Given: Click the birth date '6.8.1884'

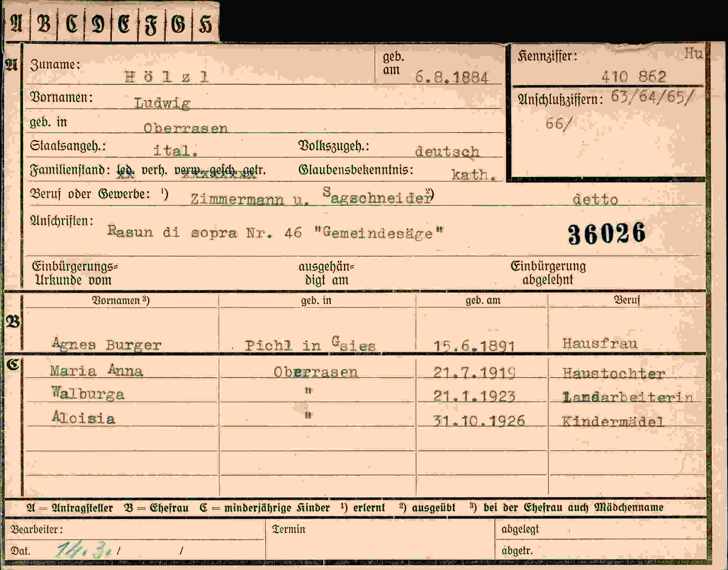Looking at the screenshot, I should click(452, 77).
